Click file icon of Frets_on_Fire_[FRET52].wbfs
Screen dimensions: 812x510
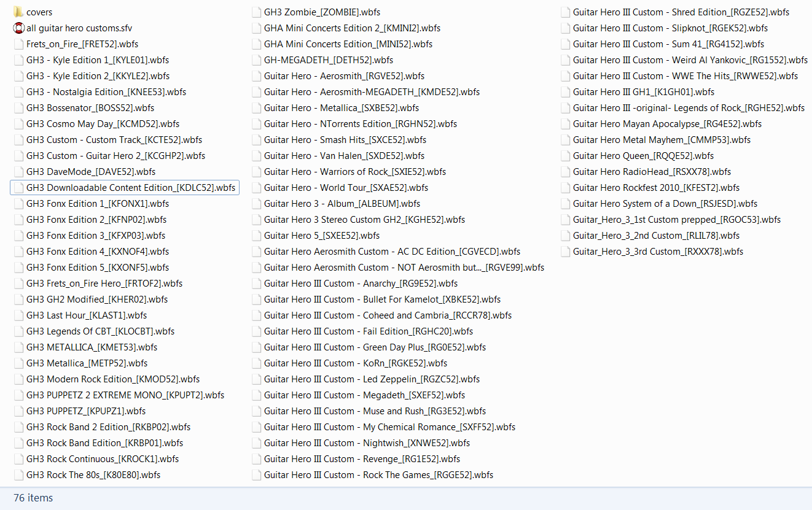click(18, 44)
